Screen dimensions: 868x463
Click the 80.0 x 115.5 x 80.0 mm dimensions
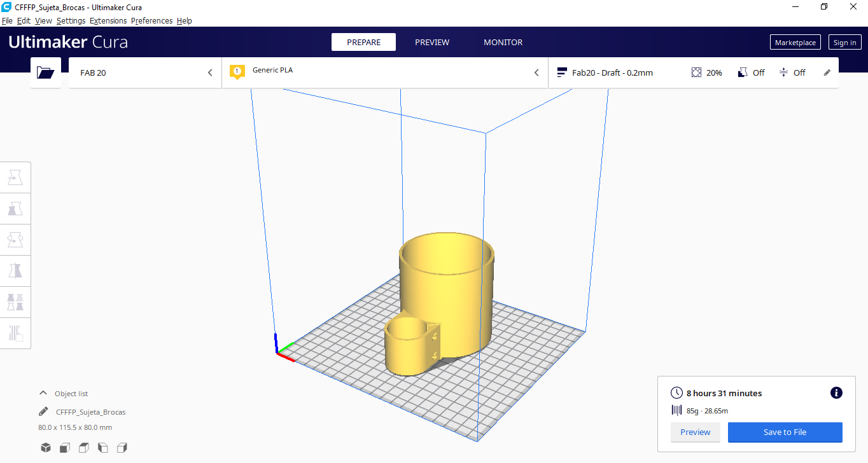click(x=75, y=427)
